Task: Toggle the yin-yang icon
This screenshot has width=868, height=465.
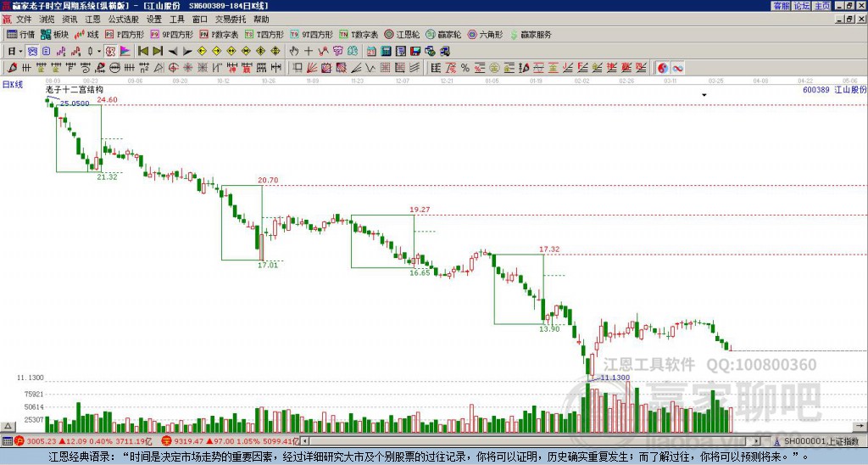Action: point(663,68)
